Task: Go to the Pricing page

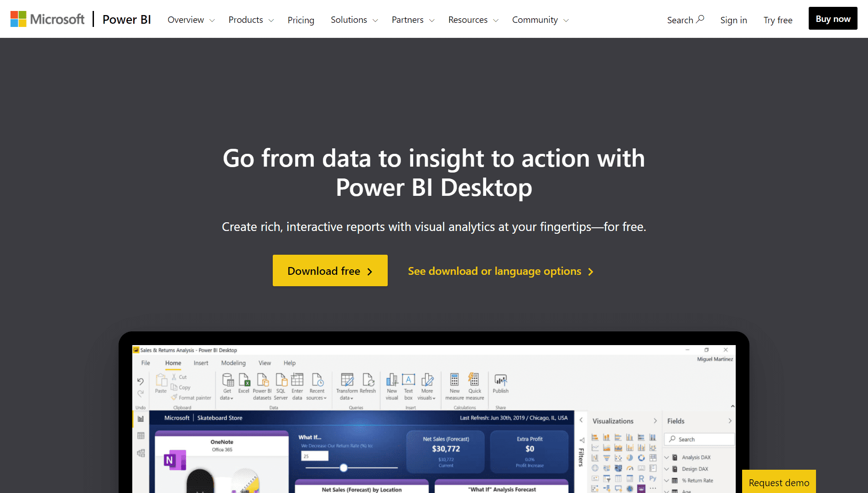Action: click(301, 20)
